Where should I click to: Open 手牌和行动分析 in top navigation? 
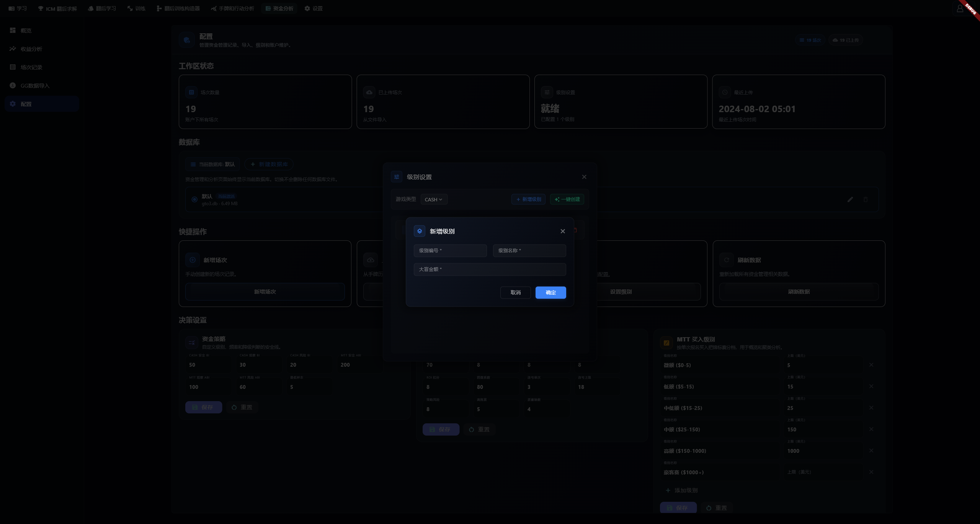[232, 8]
